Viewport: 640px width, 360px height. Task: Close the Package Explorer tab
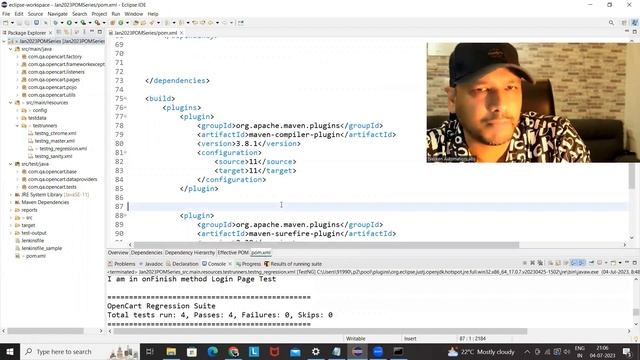(x=50, y=33)
